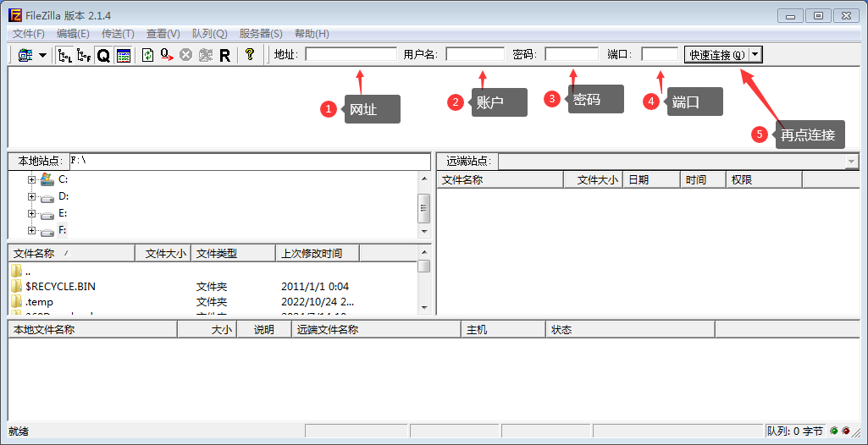Click drive tree scrollbar up arrow
This screenshot has height=445, width=868.
(424, 179)
